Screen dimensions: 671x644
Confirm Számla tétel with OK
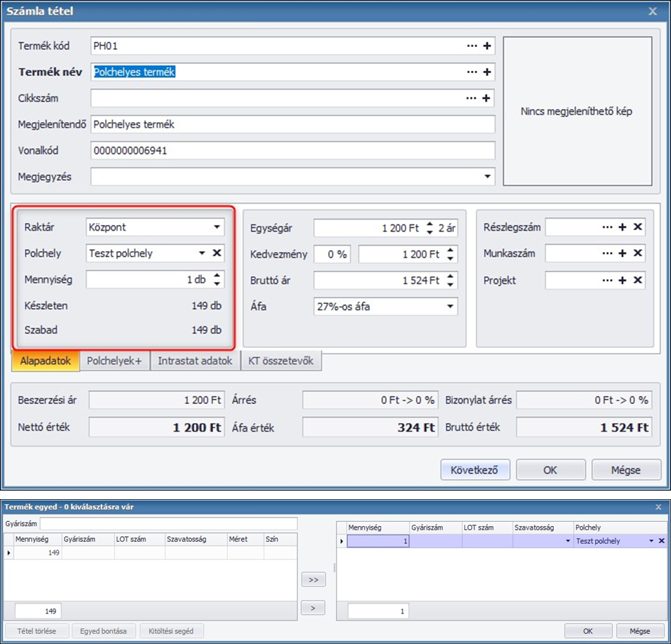coord(550,470)
